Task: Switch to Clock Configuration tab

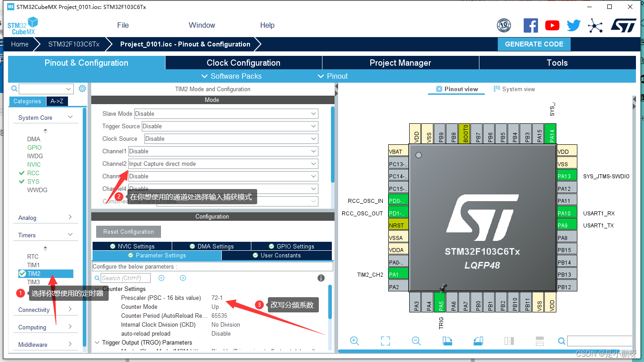Action: pyautogui.click(x=243, y=63)
